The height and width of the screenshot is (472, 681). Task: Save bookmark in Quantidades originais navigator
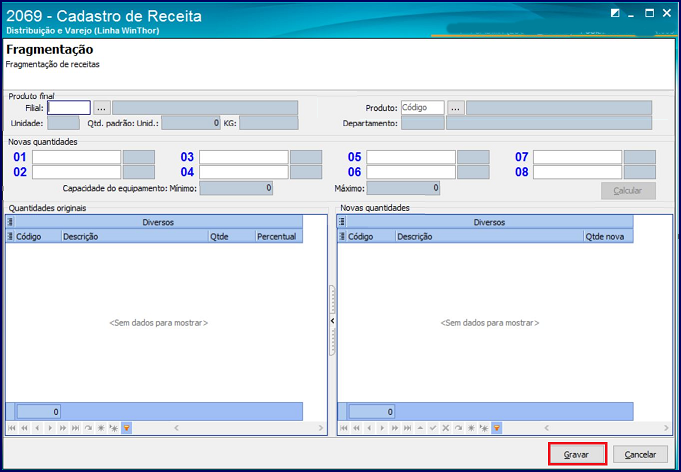[x=101, y=428]
